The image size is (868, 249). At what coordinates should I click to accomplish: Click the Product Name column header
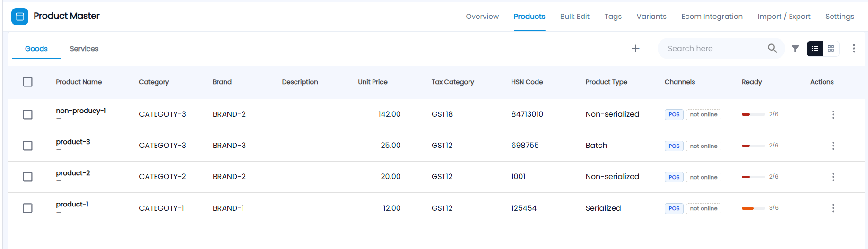pos(79,82)
